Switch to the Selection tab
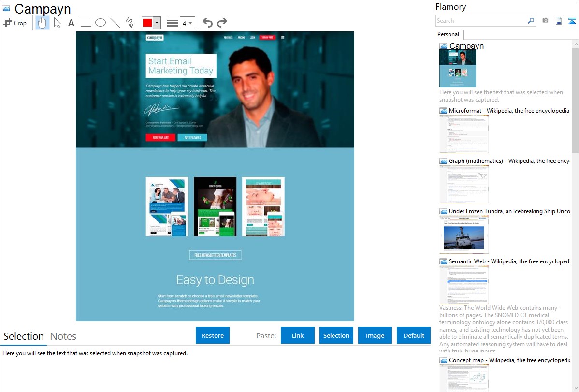579x392 pixels. tap(24, 336)
